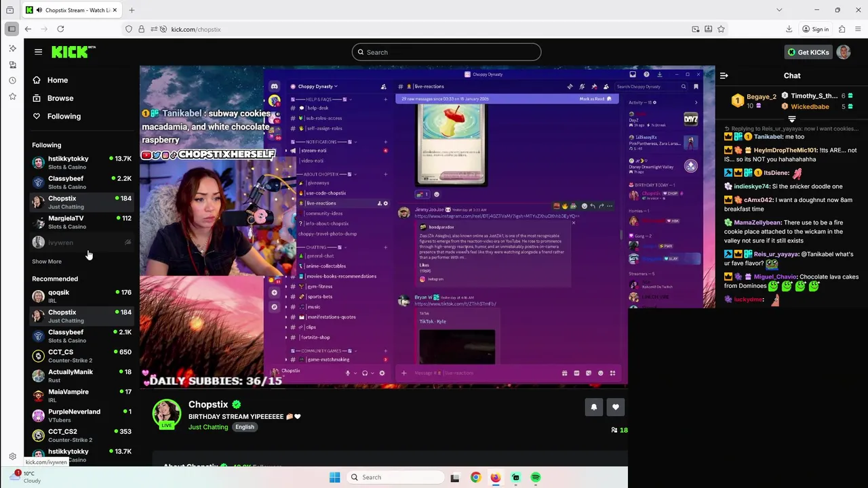Screen dimensions: 868x488
Task: Open hstikkytokky in the Following list
Action: pos(81,163)
